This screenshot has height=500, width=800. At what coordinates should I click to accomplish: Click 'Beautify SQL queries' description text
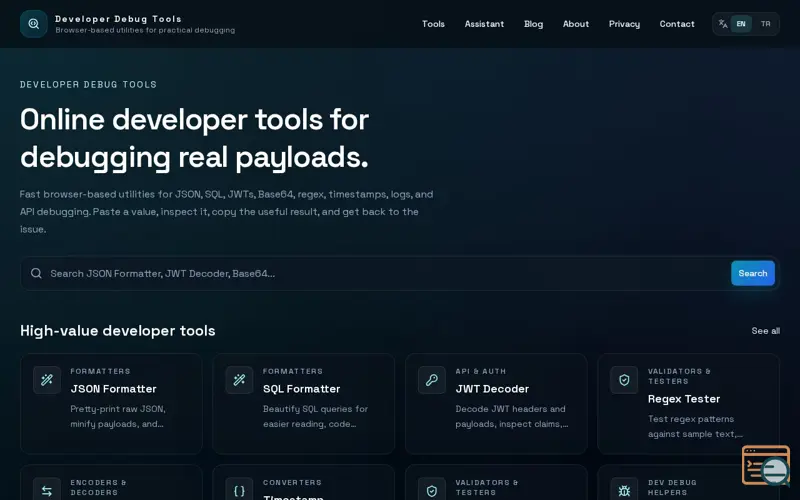(x=315, y=416)
